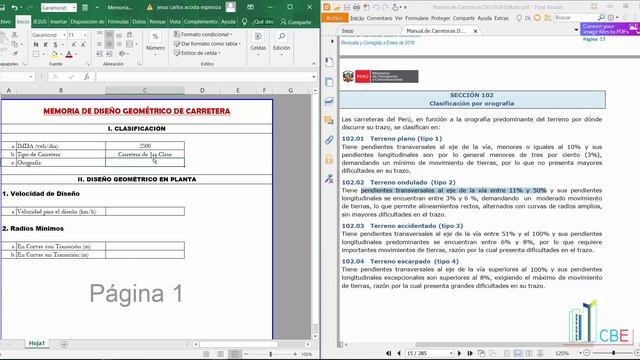640x360 pixels.
Task: Click the wrap text icon in Alineación
Action: pos(129,35)
